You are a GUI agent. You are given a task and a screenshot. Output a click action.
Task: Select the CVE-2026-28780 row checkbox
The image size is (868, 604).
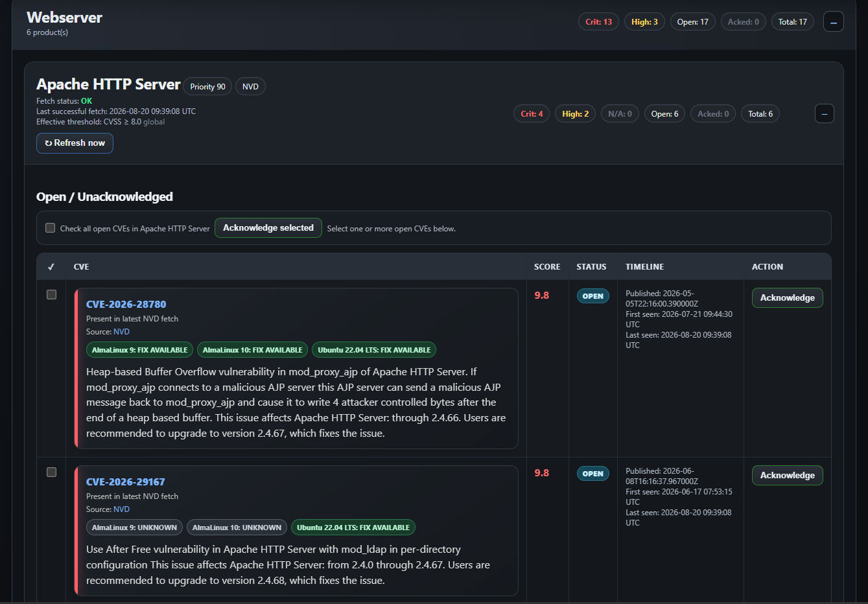[x=52, y=295]
